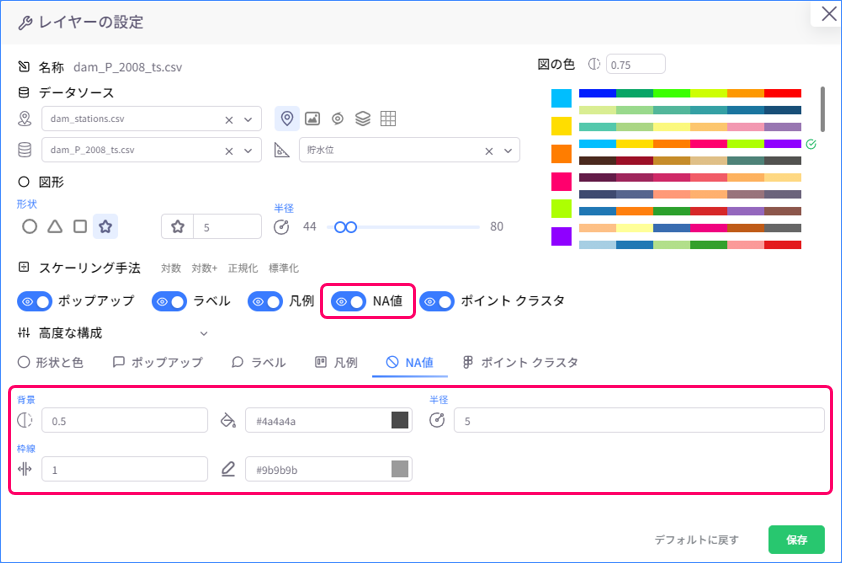Click the figure color opacity field 0.75
This screenshot has height=563, width=842.
(x=636, y=64)
